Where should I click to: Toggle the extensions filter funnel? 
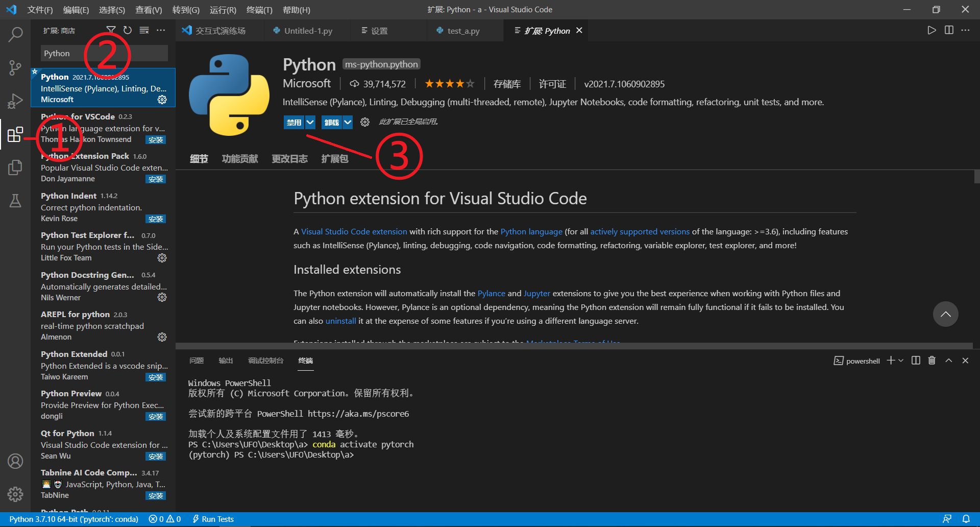click(x=111, y=30)
